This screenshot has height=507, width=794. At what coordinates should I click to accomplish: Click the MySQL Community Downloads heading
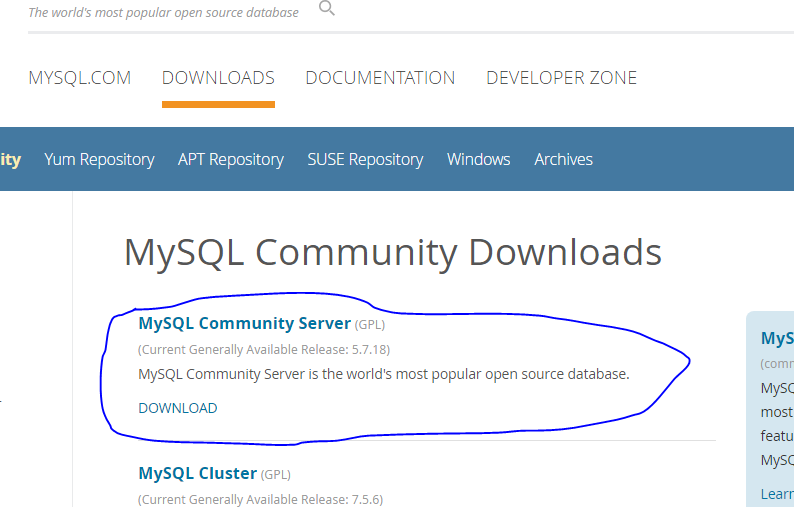tap(393, 252)
